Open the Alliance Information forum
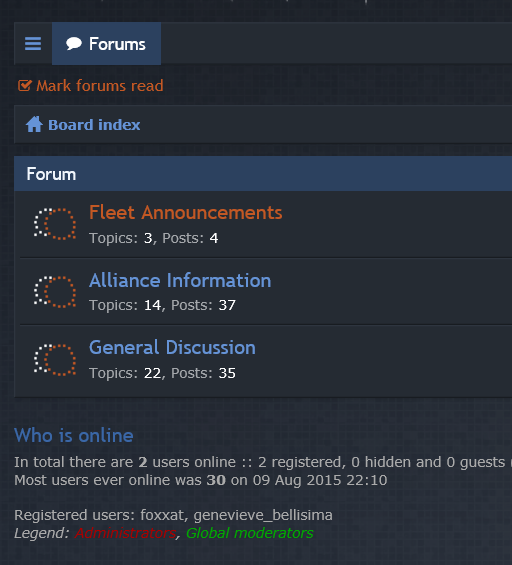The width and height of the screenshot is (512, 565). (180, 280)
